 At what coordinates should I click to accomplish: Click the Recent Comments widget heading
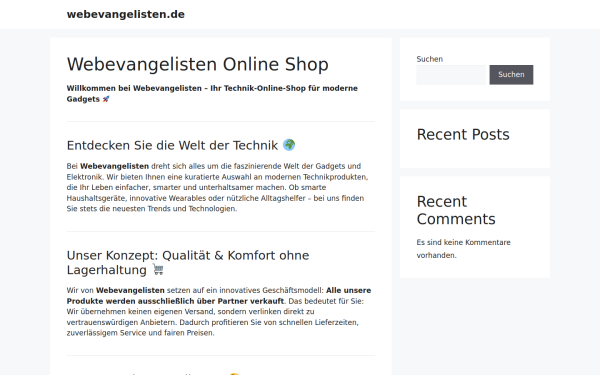[456, 210]
